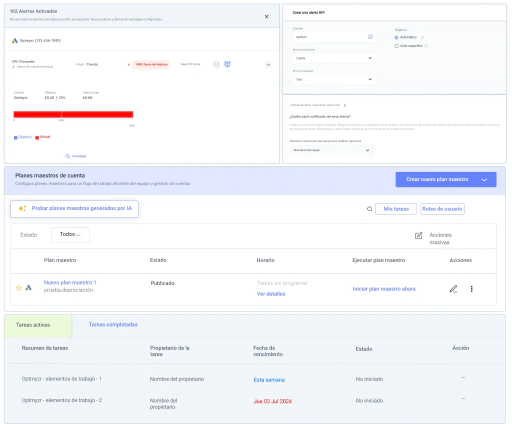Viewport: 512px width, 424px height.
Task: Switch to the Tareas completadas tab
Action: click(113, 324)
